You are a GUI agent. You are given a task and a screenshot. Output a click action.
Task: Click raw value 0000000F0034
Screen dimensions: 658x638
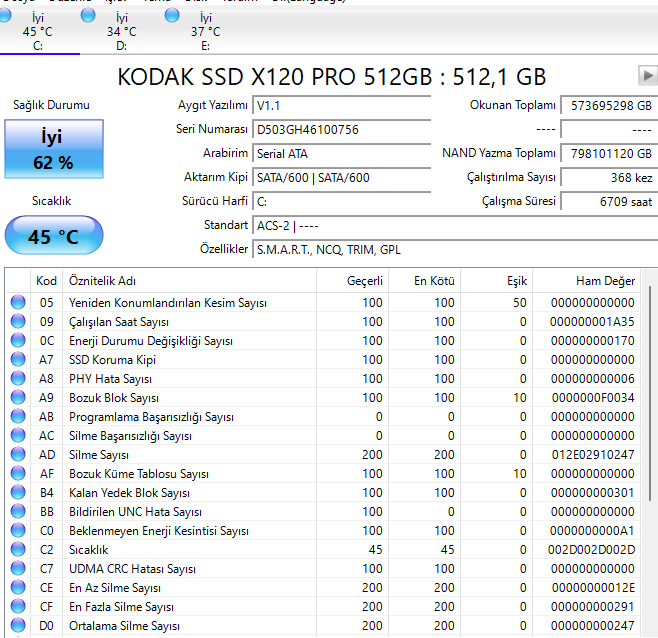coord(593,397)
